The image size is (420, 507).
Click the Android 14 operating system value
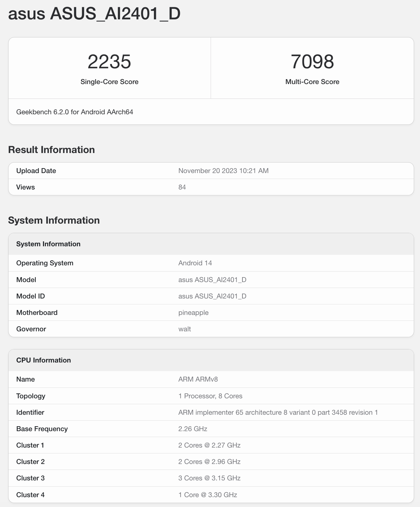point(195,263)
